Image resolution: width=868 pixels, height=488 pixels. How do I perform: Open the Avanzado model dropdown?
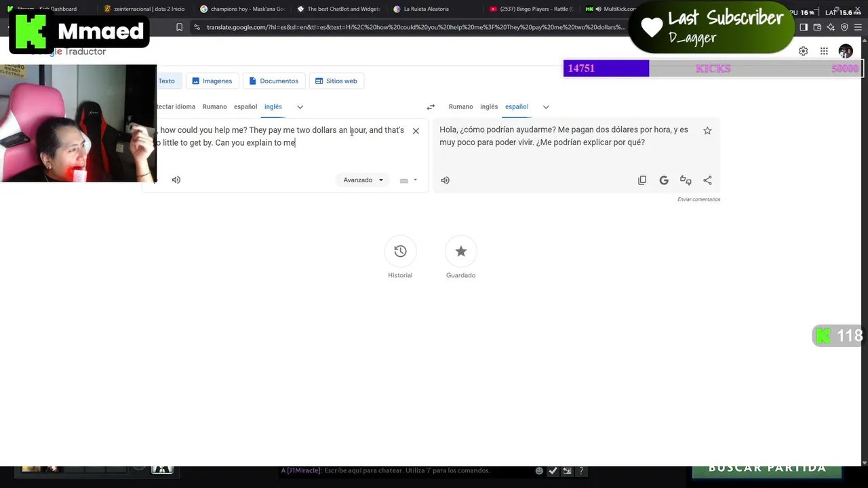(363, 180)
